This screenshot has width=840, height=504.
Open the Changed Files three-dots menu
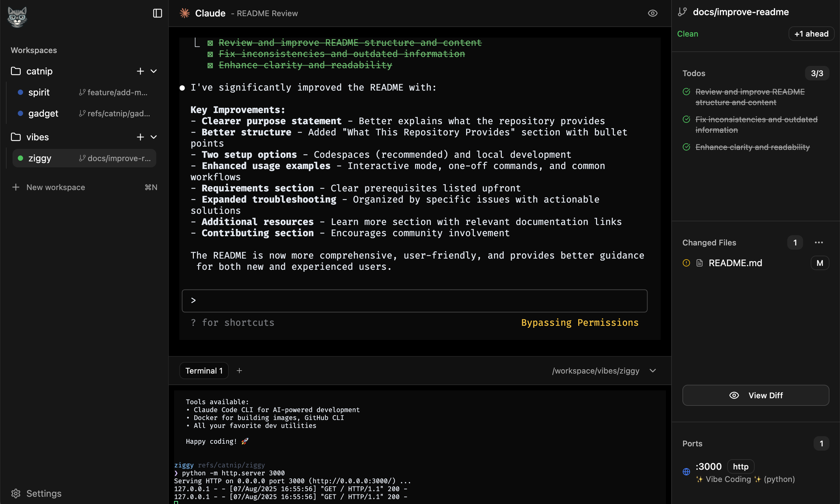pyautogui.click(x=819, y=242)
